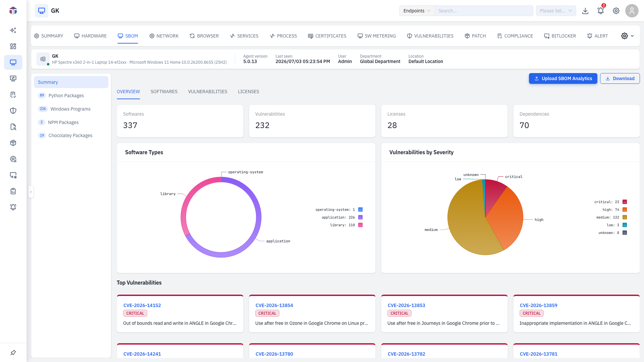The width and height of the screenshot is (644, 362).
Task: Open the Please Select dropdown
Action: pos(556,11)
